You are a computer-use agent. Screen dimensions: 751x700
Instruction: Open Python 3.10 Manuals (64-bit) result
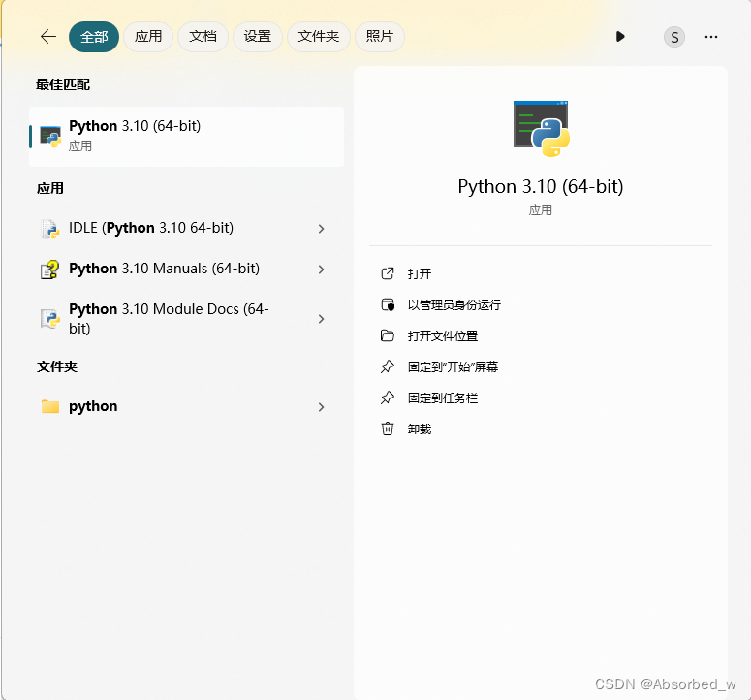point(165,269)
